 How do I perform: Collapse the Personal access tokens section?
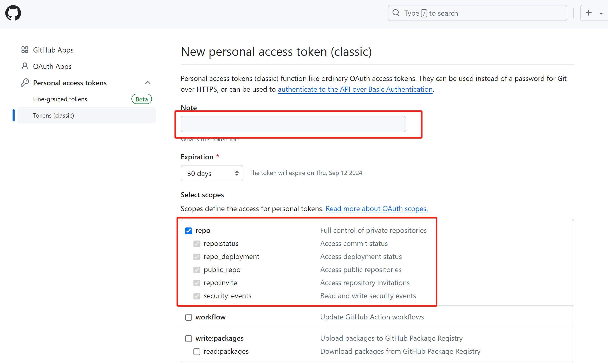[x=148, y=83]
